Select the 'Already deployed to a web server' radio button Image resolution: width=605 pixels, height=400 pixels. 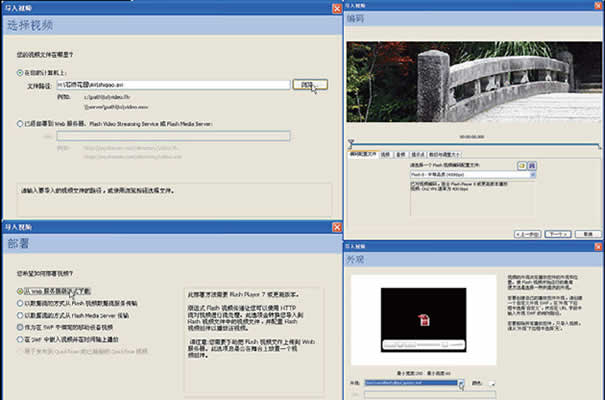pyautogui.click(x=20, y=124)
